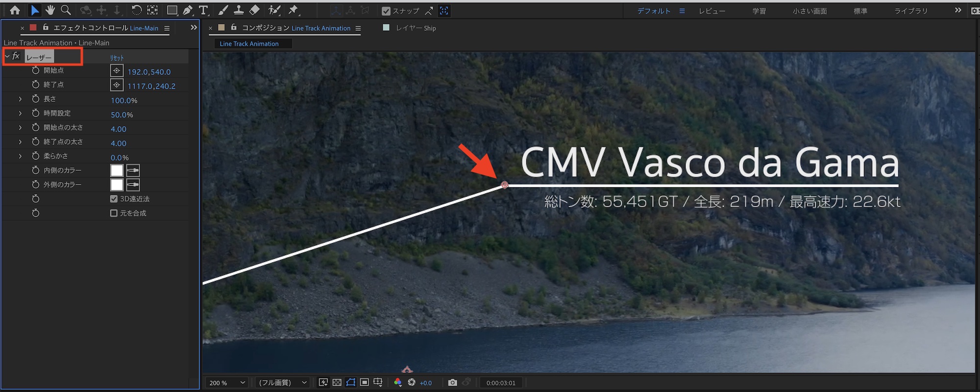Image resolution: width=980 pixels, height=392 pixels.
Task: Switch to the 標準 workspace
Action: [860, 11]
